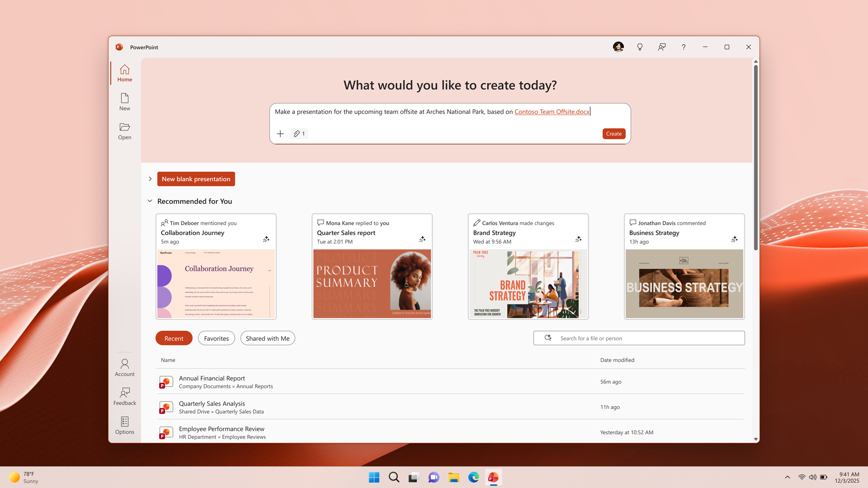Click the Annual Financial Report file icon
Image resolution: width=868 pixels, height=488 pixels.
click(166, 382)
